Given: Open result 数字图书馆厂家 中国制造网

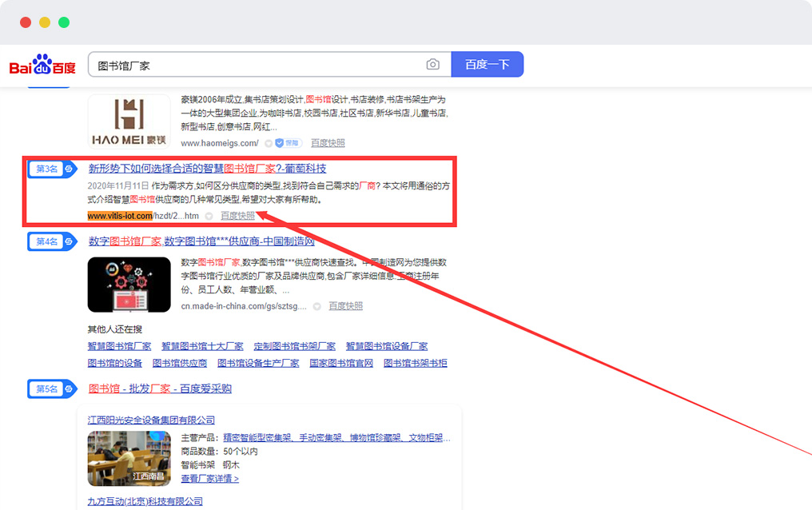Looking at the screenshot, I should [201, 241].
